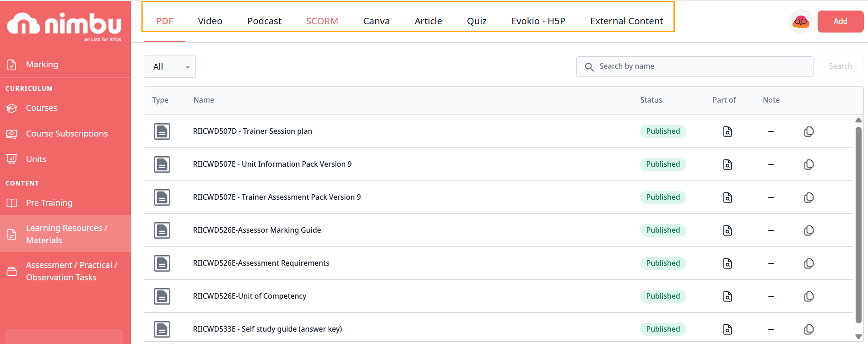Open RIICWD507E - Unit Information Pack Version 9
868x344 pixels.
tap(272, 164)
